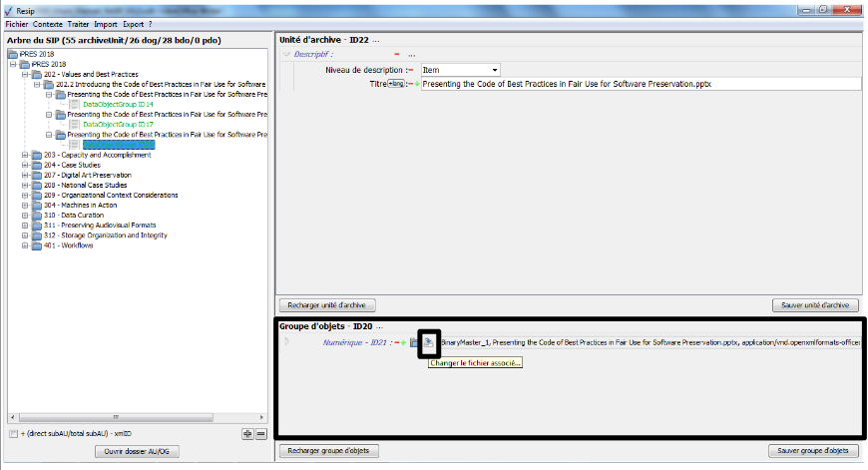Expand the Numérique ID21 disclosure triangle

pos(286,342)
